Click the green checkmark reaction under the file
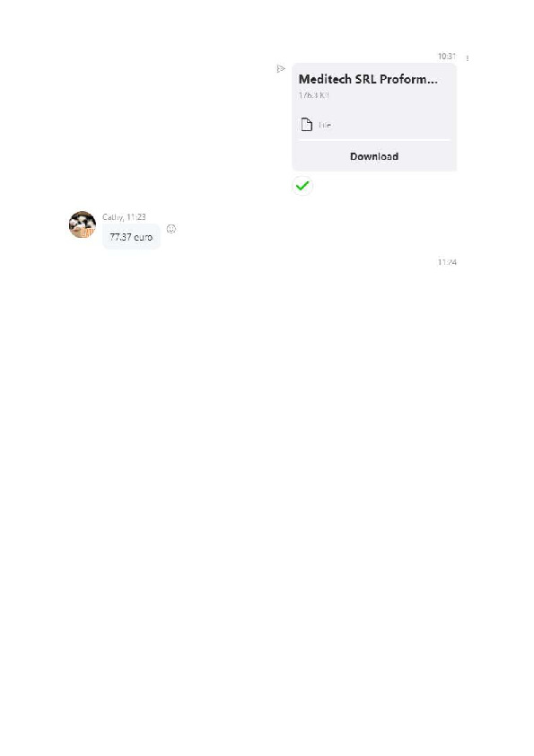The image size is (534, 756). pos(302,186)
